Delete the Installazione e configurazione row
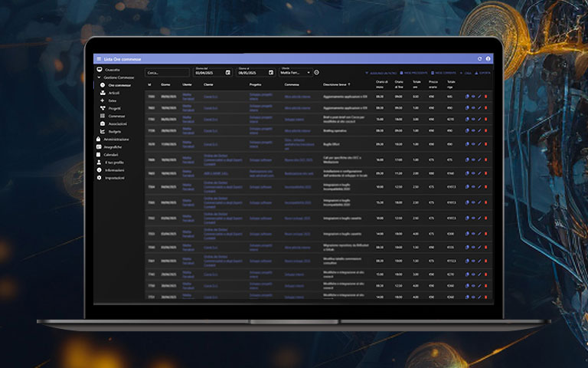 tap(486, 173)
